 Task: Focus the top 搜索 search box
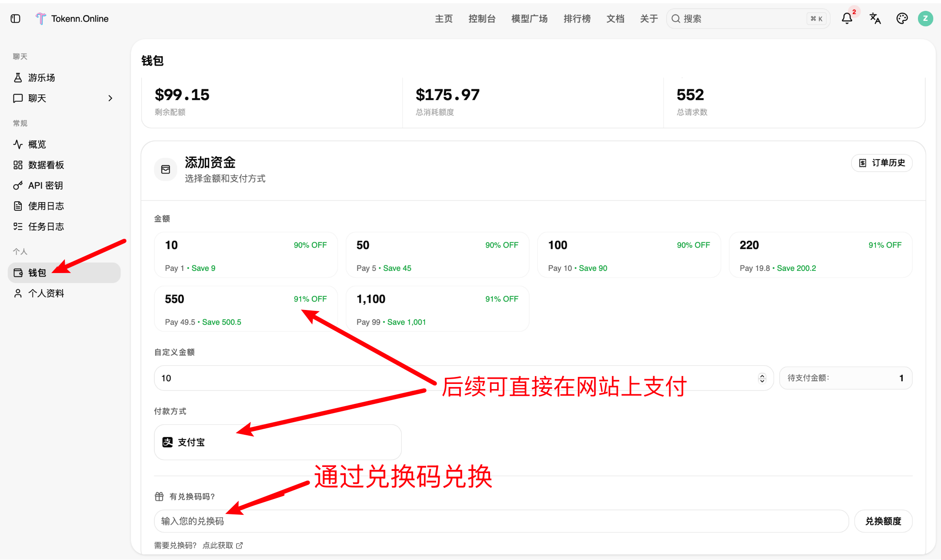748,19
